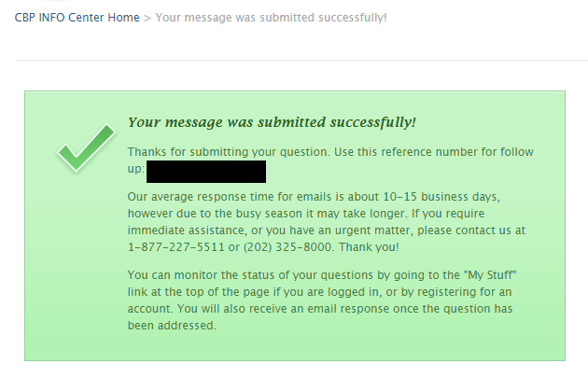Open the CBP INFO Center Home breadcrumb link
The height and width of the screenshot is (391, 588).
click(77, 18)
